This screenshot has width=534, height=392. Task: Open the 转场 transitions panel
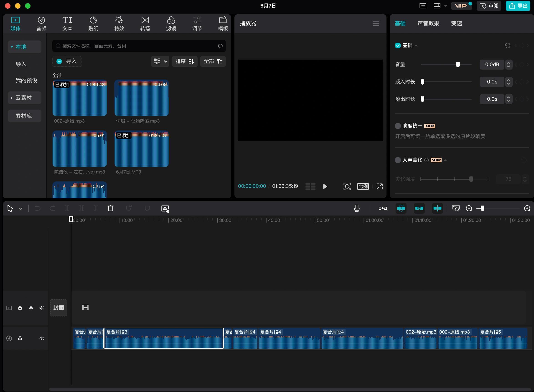pyautogui.click(x=145, y=24)
